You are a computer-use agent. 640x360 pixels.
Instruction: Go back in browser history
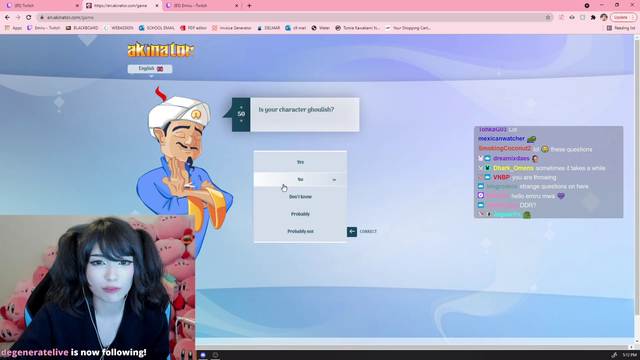point(7,17)
